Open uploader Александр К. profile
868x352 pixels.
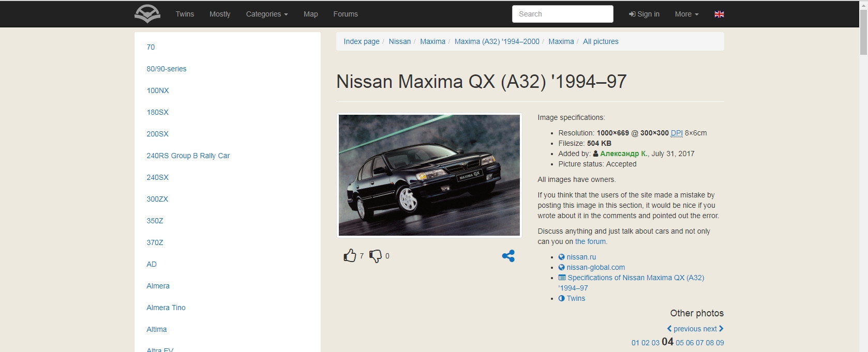(624, 154)
